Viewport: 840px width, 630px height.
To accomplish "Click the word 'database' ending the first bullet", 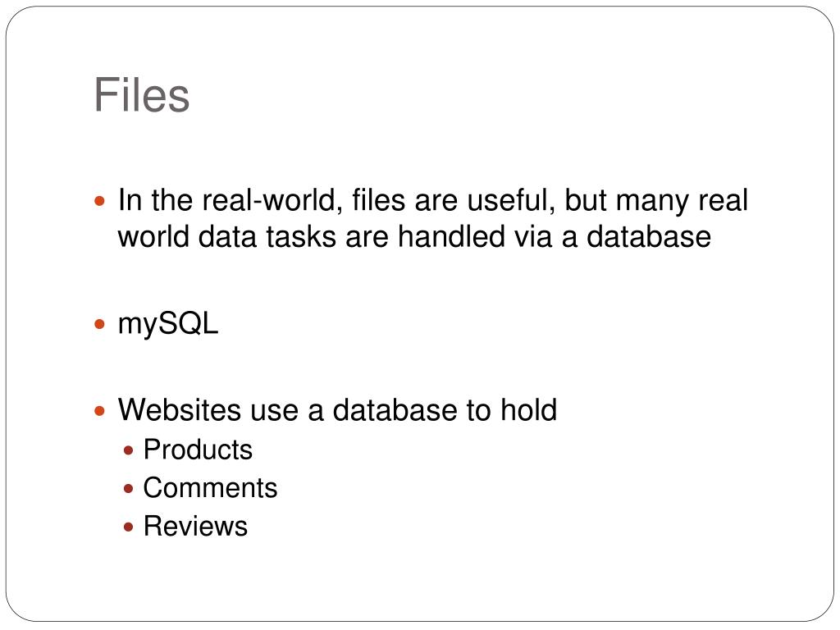I will (x=649, y=236).
